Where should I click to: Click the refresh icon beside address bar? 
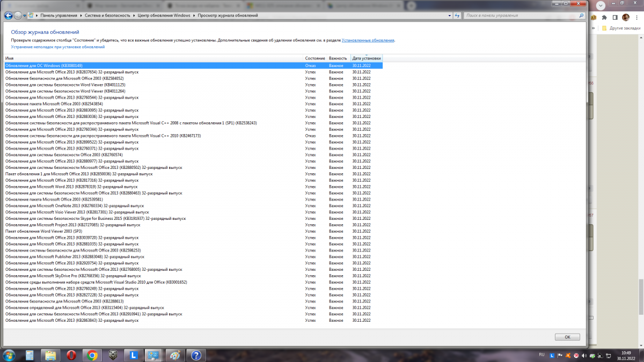[456, 16]
